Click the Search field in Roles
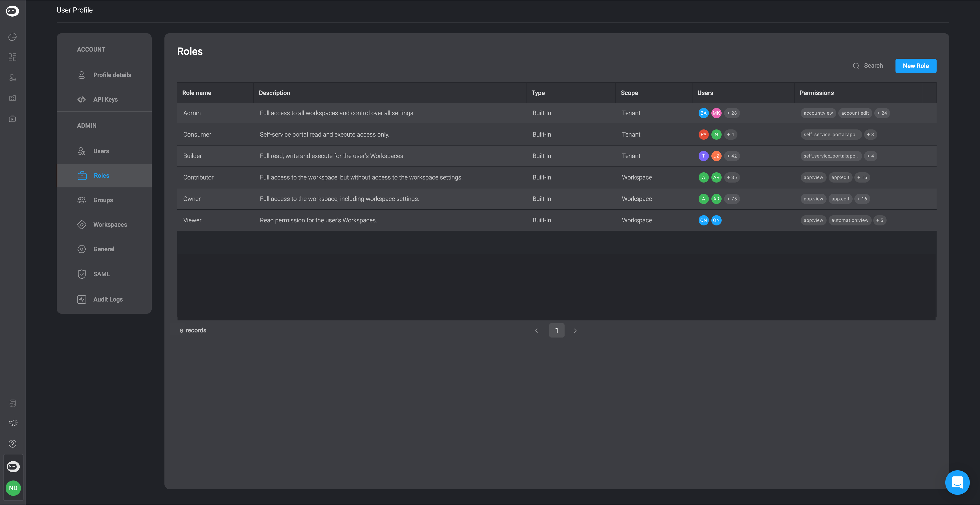The image size is (980, 505). (873, 66)
